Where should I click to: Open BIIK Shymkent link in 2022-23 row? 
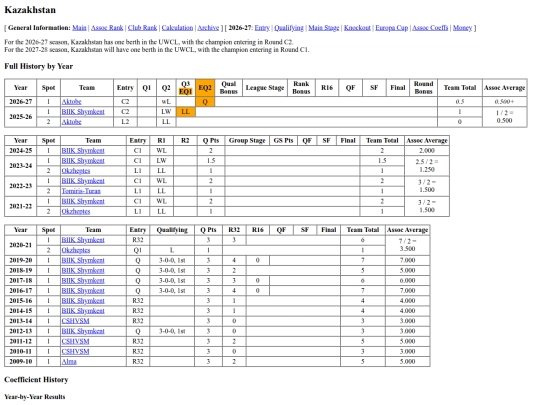[83, 181]
